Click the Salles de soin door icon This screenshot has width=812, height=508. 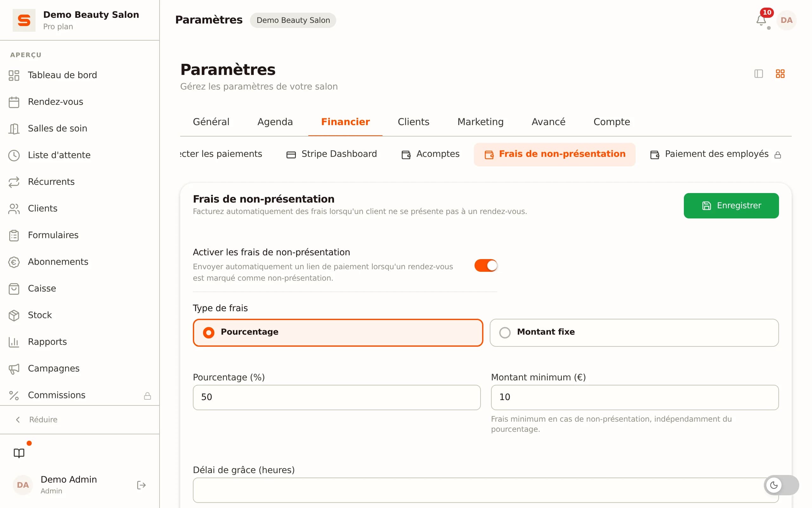point(14,129)
